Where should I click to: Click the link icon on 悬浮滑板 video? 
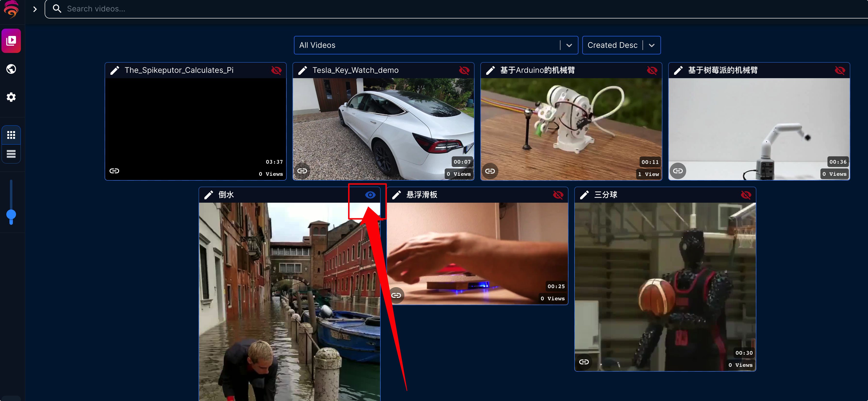click(396, 295)
